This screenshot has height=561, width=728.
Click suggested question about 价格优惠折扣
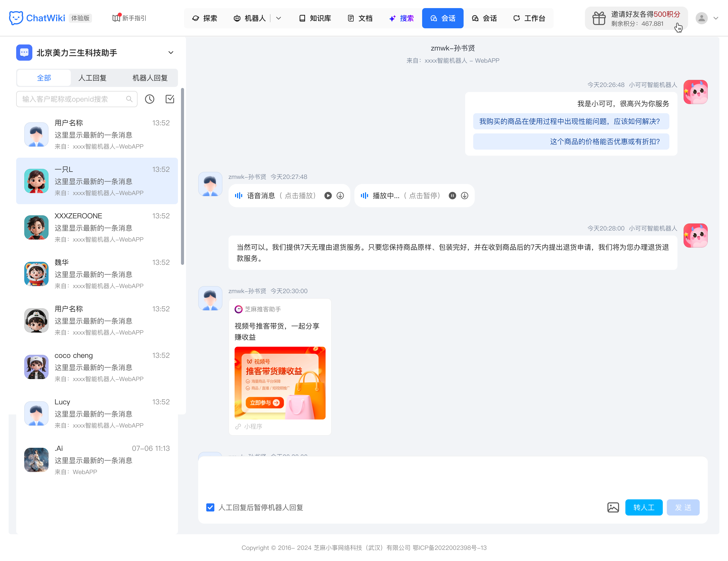tap(571, 142)
